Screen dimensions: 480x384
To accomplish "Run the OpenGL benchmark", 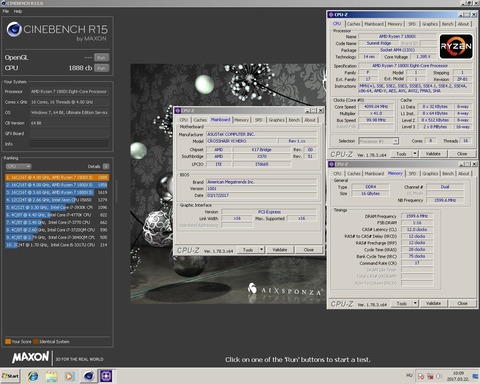I will pos(101,57).
